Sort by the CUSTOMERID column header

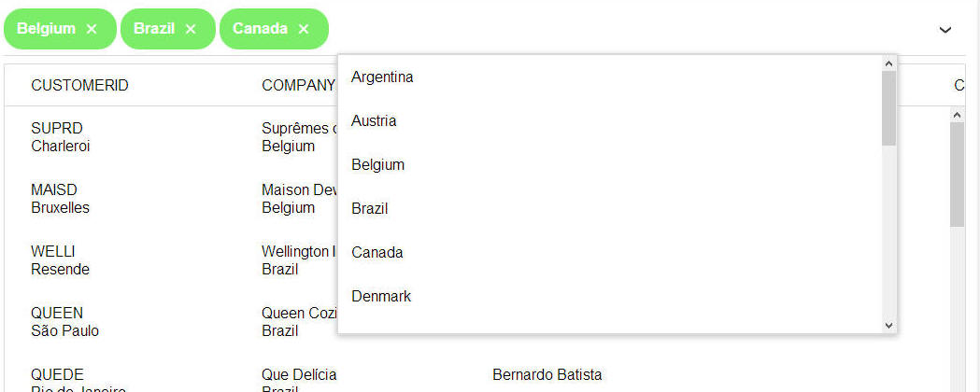coord(79,86)
